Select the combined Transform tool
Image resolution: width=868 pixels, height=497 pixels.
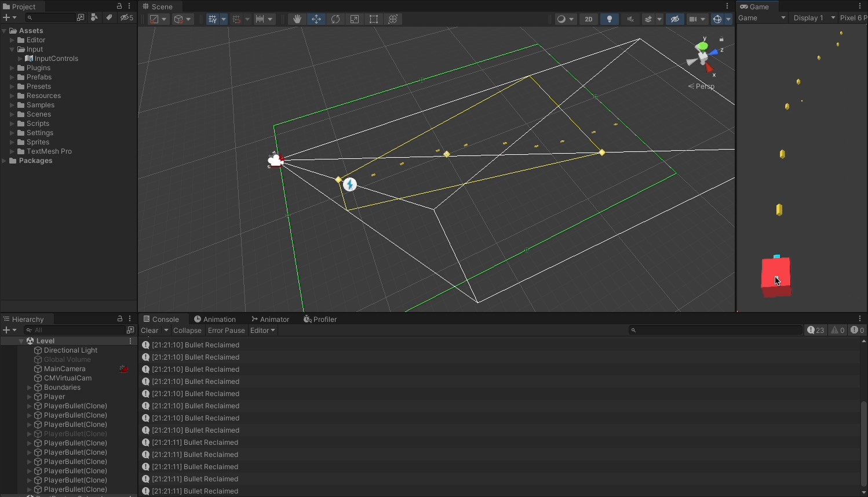click(393, 19)
